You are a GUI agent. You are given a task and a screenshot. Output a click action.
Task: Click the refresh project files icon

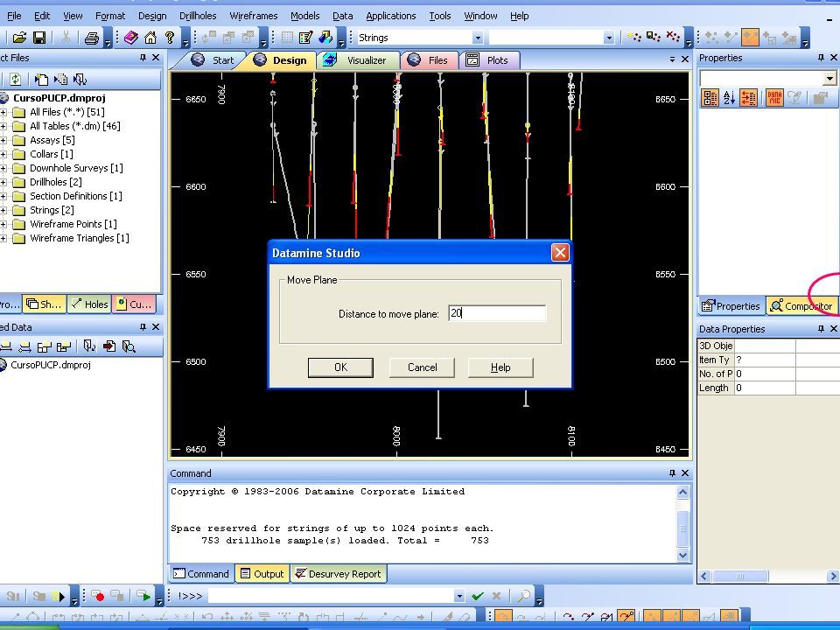click(x=15, y=80)
